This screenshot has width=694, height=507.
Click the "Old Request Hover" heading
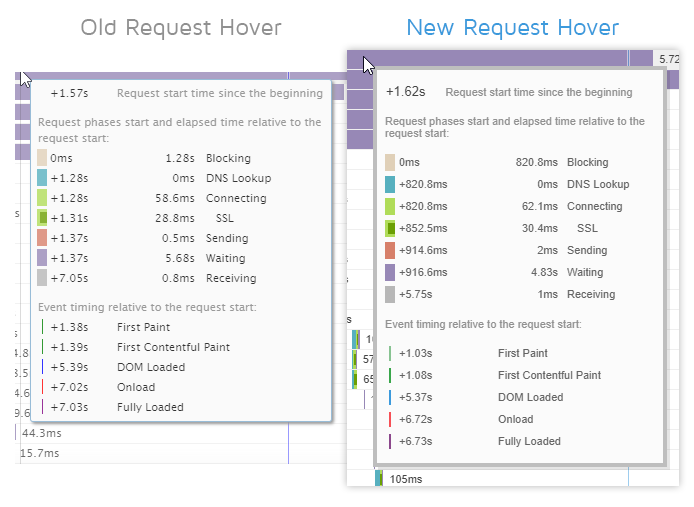point(181,28)
